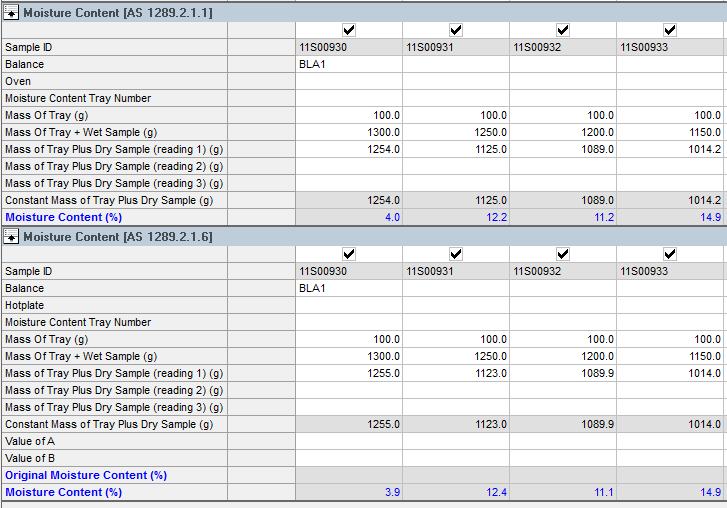Uncheck sample 11S00930 checkbox in AS 1289.2.1.1 section
The width and height of the screenshot is (727, 508).
(349, 30)
